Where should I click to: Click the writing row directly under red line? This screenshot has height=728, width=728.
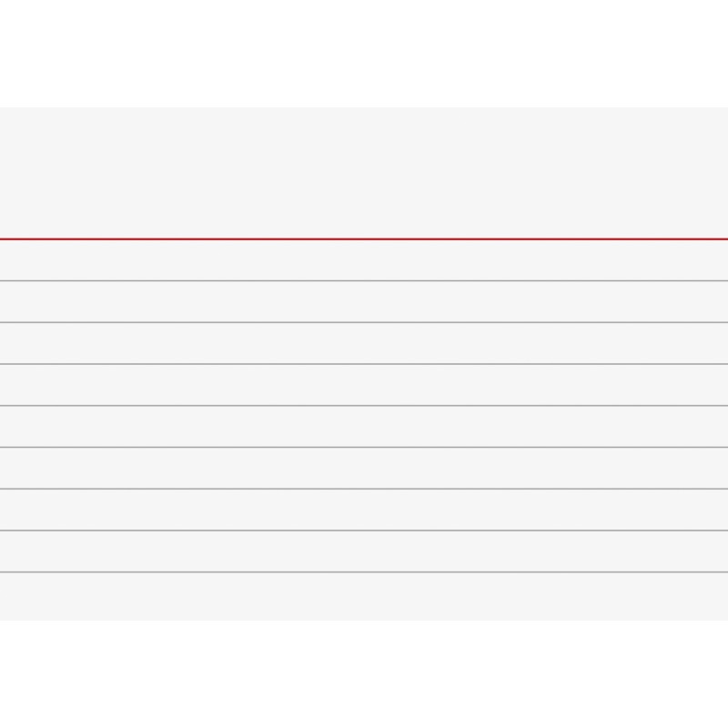pos(364,260)
